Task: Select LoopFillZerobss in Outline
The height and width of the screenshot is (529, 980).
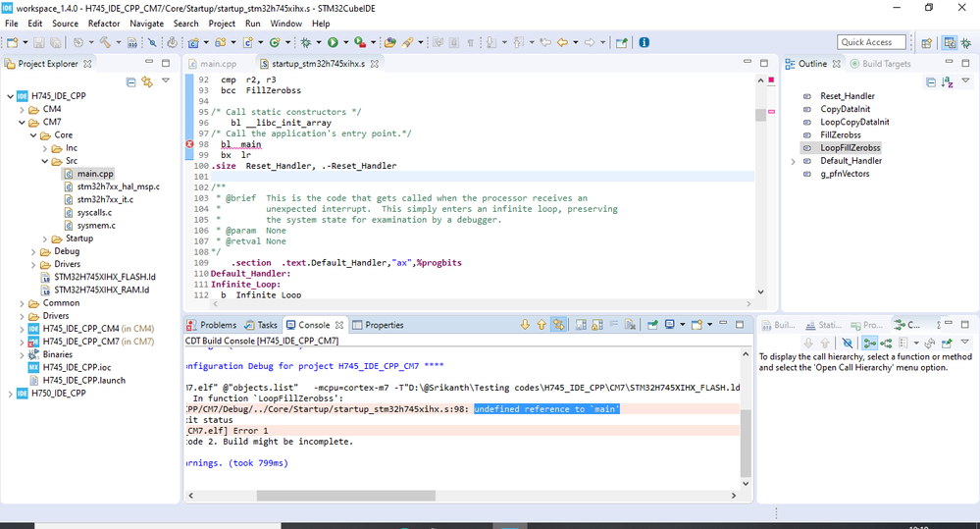Action: pos(850,148)
